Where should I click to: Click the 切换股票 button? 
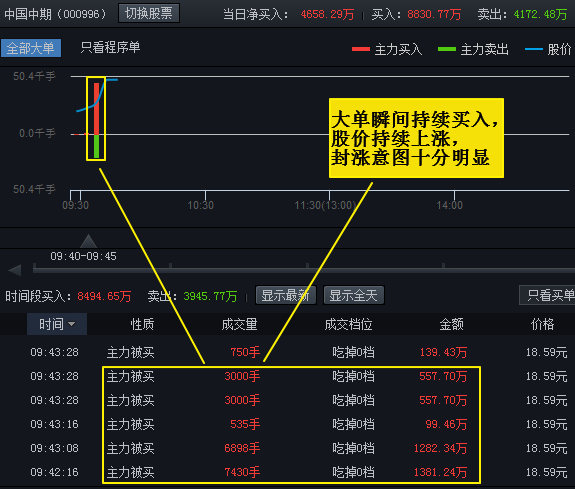pyautogui.click(x=149, y=13)
